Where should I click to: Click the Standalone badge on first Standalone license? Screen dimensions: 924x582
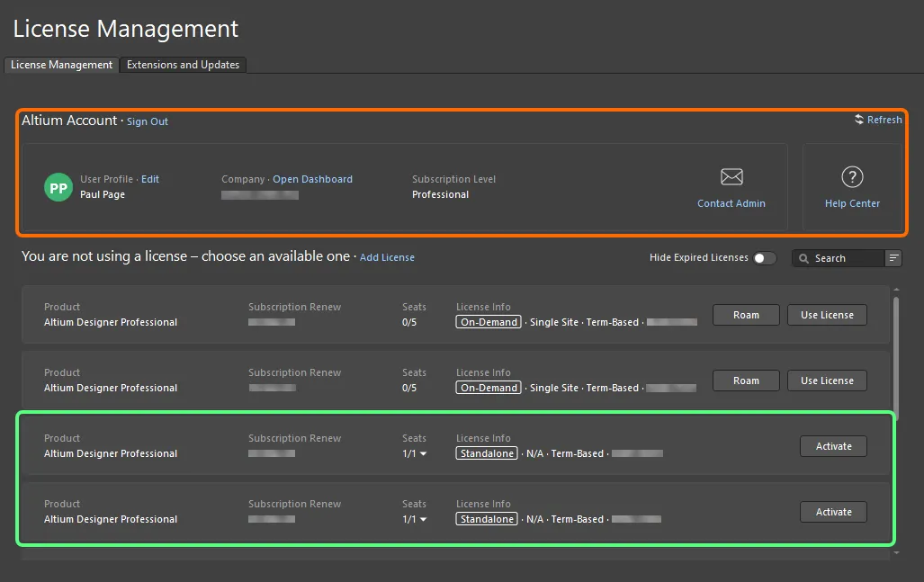point(487,453)
